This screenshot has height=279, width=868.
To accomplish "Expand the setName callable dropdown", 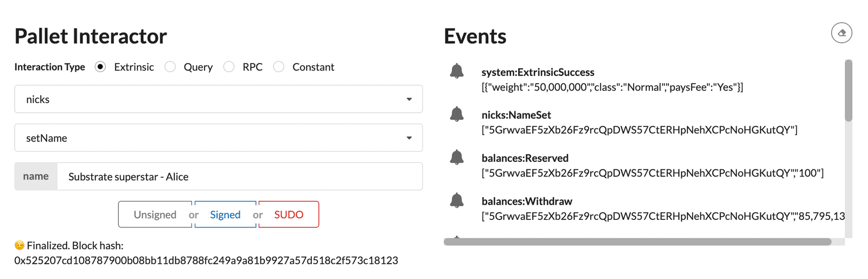I will (218, 138).
